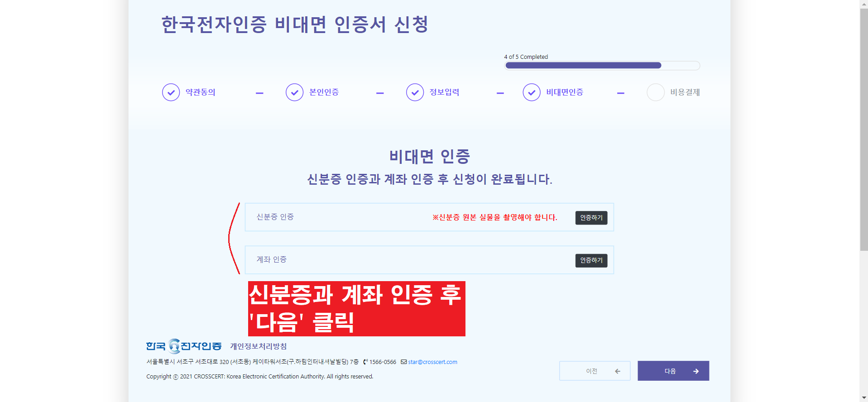The image size is (868, 402).
Task: Click the progress bar showing 4 of 5
Action: click(x=602, y=66)
